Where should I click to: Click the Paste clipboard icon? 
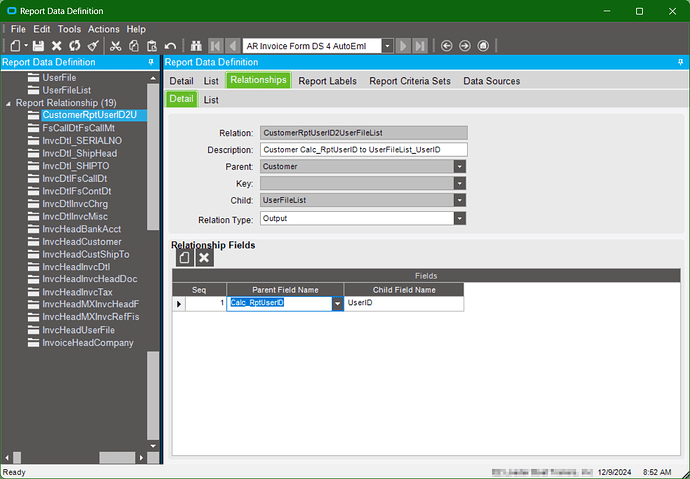[x=152, y=46]
